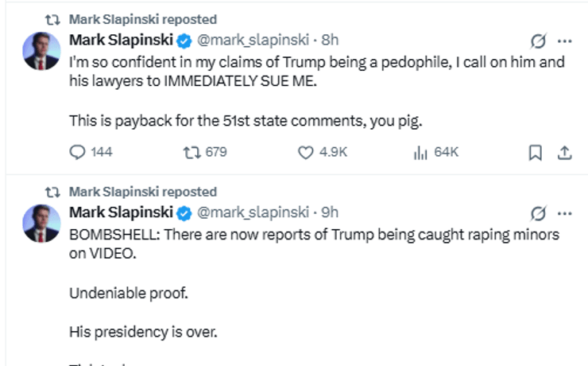The image size is (588, 366).
Task: Share the first post via share icon
Action: 565,152
